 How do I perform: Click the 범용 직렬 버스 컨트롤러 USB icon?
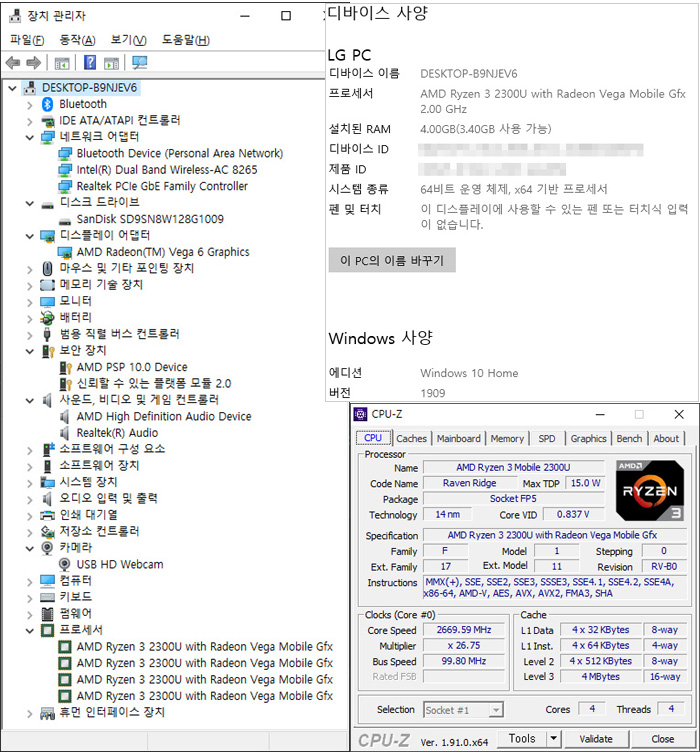click(47, 334)
